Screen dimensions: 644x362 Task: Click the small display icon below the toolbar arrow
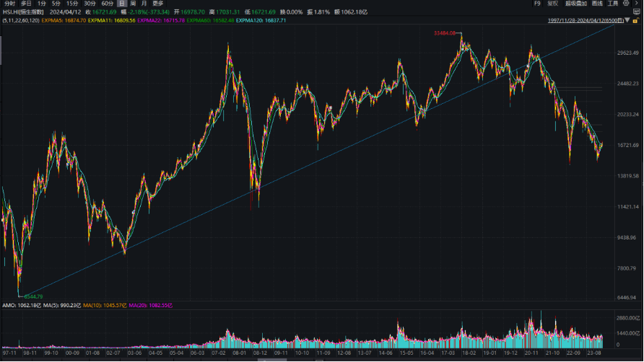[x=638, y=12]
